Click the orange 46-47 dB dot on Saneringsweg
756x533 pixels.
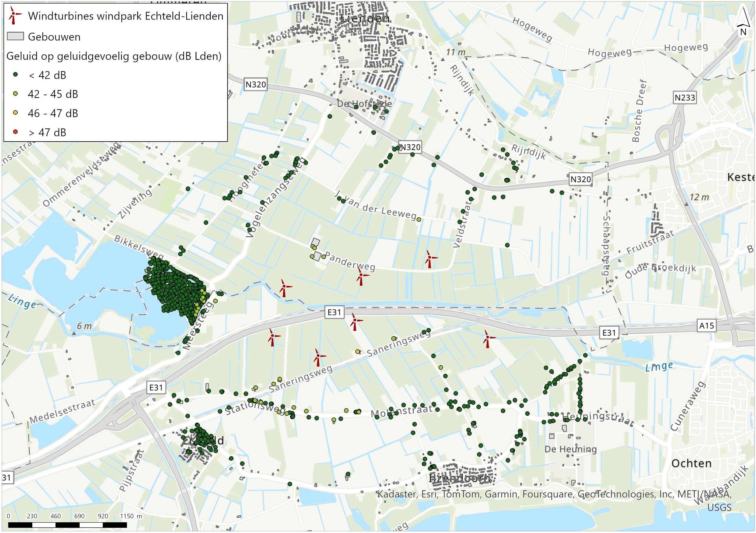click(x=358, y=352)
